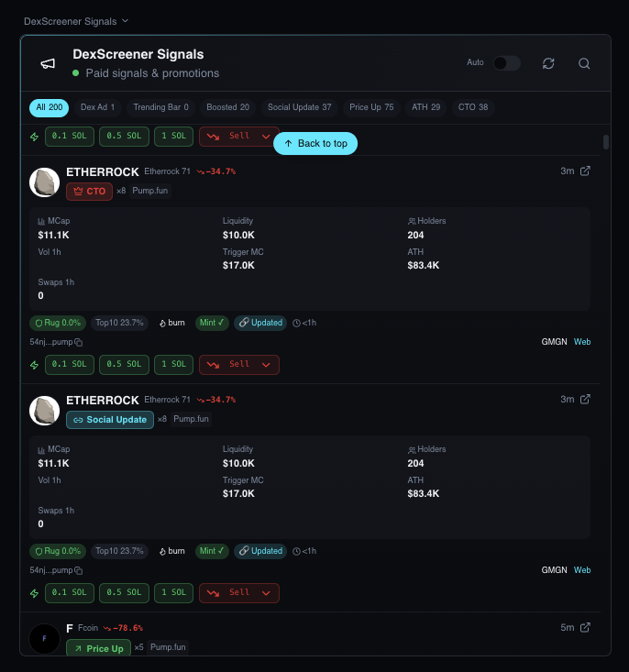Show the CTO 38 tab
The image size is (629, 672).
pos(473,107)
